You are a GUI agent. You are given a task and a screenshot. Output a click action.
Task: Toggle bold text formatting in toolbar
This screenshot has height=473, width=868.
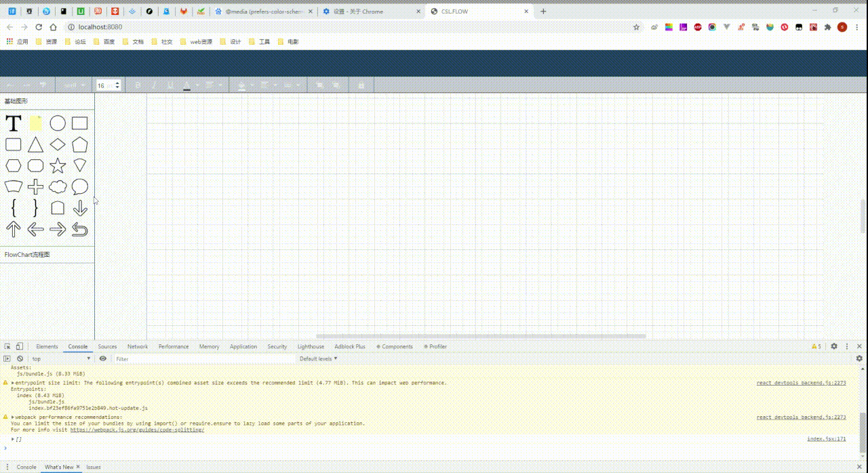tap(138, 85)
